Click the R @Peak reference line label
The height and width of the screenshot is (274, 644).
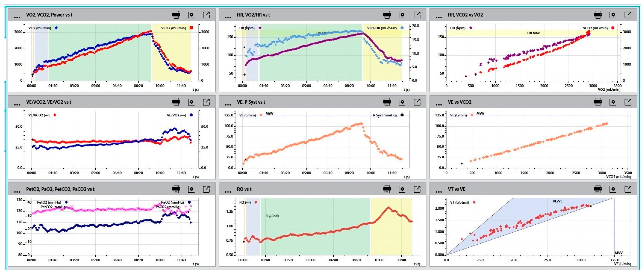272,216
